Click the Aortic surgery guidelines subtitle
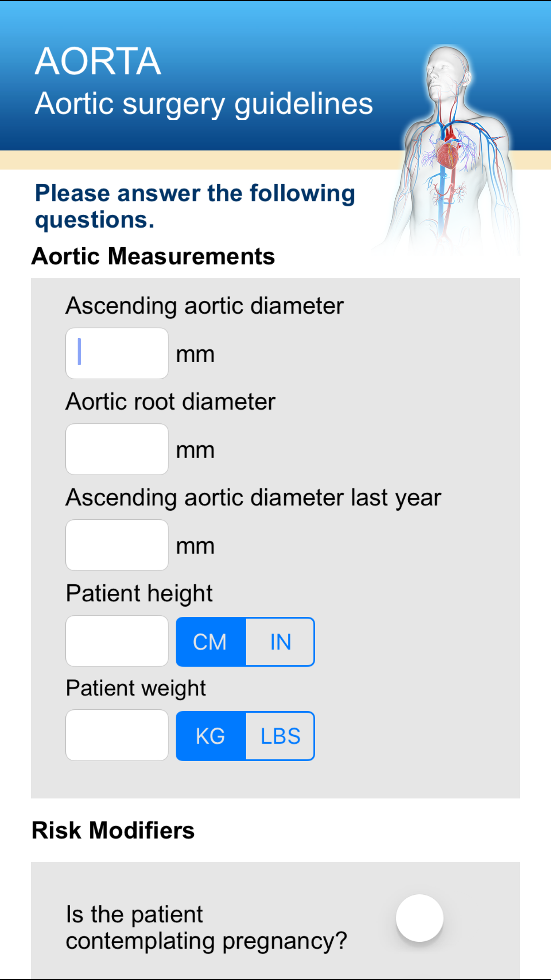The height and width of the screenshot is (980, 551). pyautogui.click(x=204, y=104)
